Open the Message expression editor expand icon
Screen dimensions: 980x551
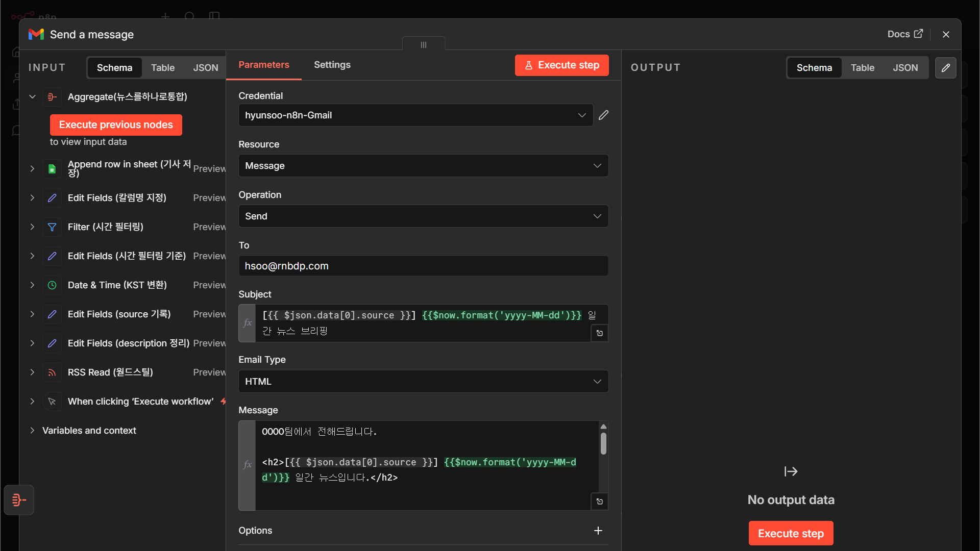click(x=599, y=502)
